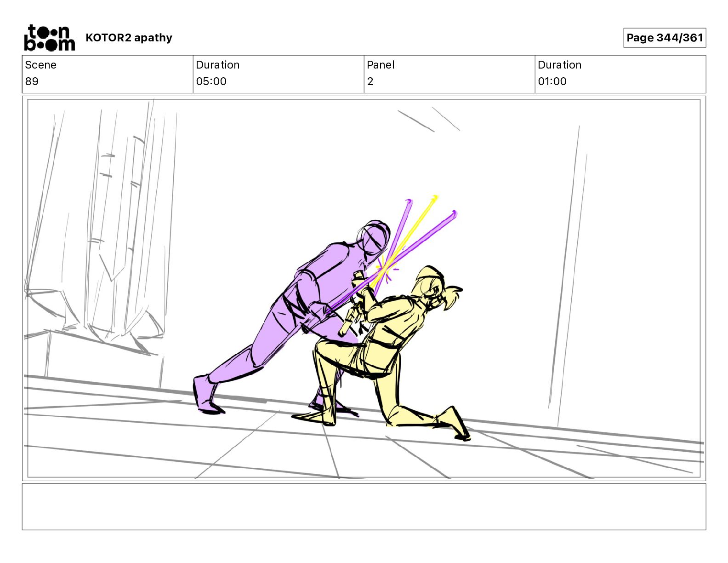Click the panel number '2'
Screen dimensions: 728x563
[370, 81]
